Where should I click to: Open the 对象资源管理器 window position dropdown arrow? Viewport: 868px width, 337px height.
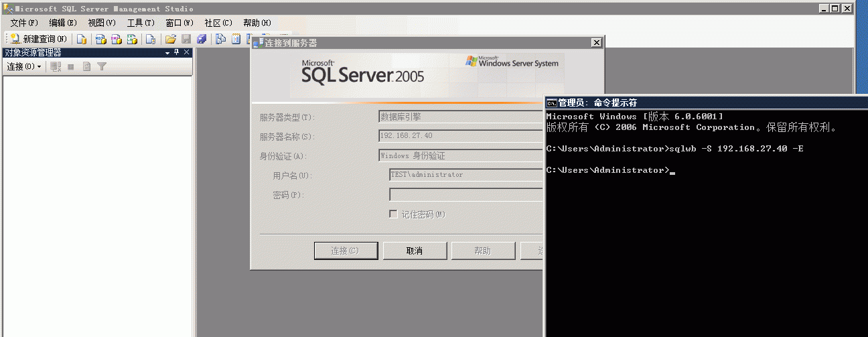point(167,52)
